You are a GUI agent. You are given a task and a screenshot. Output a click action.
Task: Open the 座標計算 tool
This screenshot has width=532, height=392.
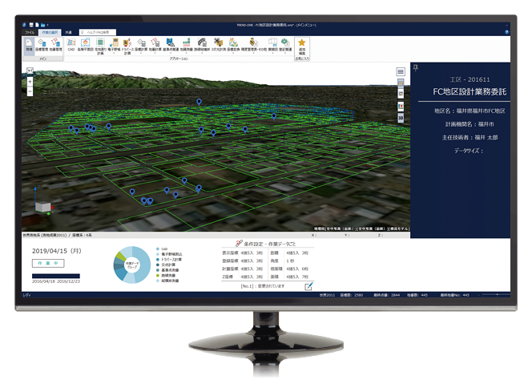(x=141, y=45)
